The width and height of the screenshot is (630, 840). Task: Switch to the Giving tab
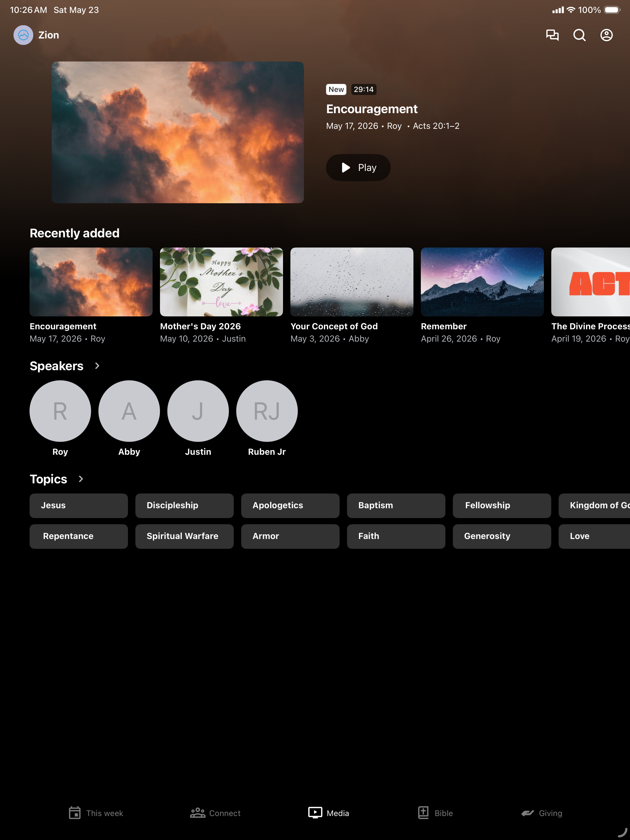pos(541,813)
